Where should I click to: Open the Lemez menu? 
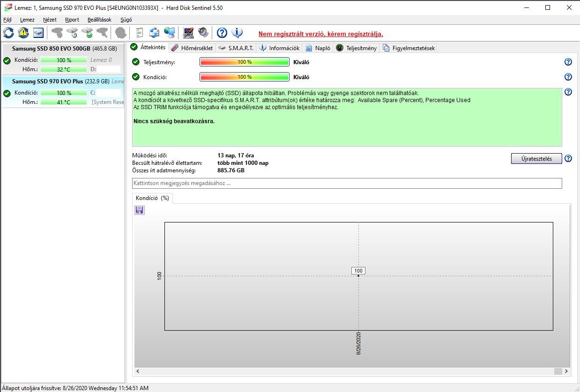[x=27, y=20]
